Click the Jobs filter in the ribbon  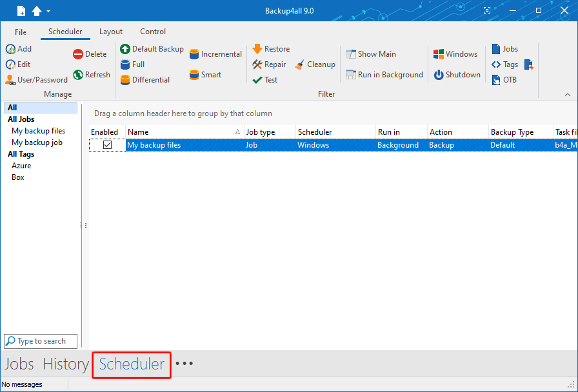pos(504,49)
